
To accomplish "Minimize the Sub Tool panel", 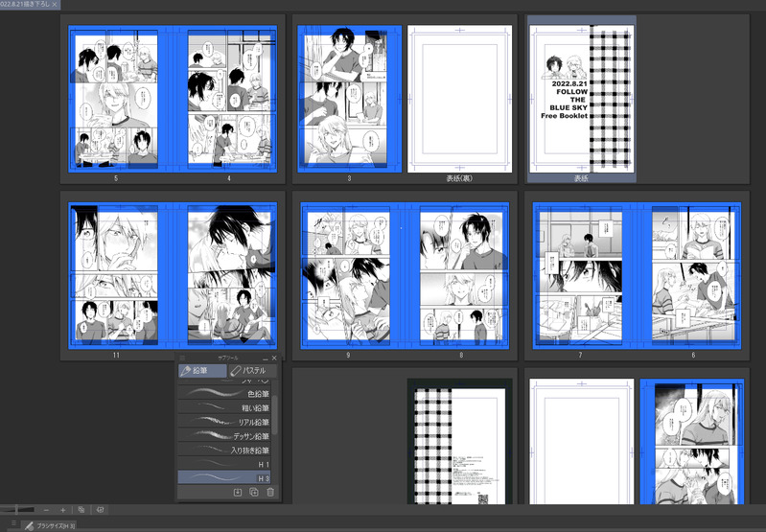I will [x=266, y=359].
